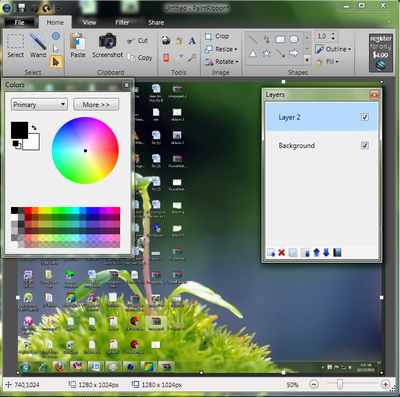
Task: Switch to the Filter tab
Action: pos(122,22)
